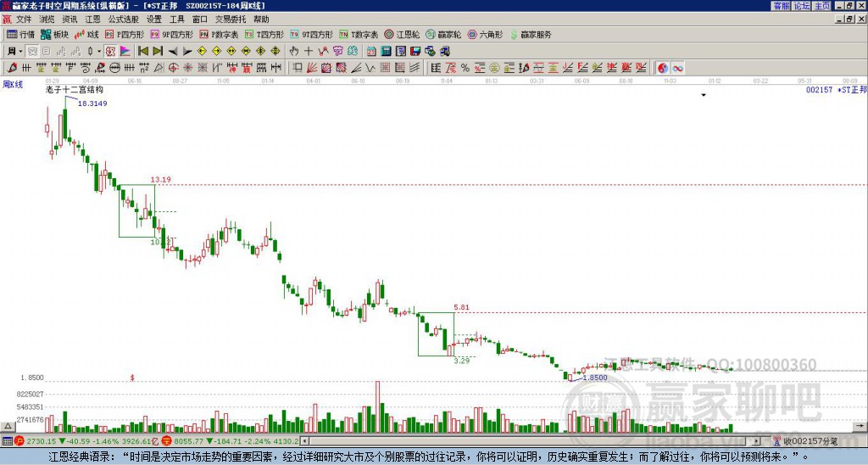868x465 pixels.
Task: Click the gold 金 circle icon
Action: coord(494,68)
